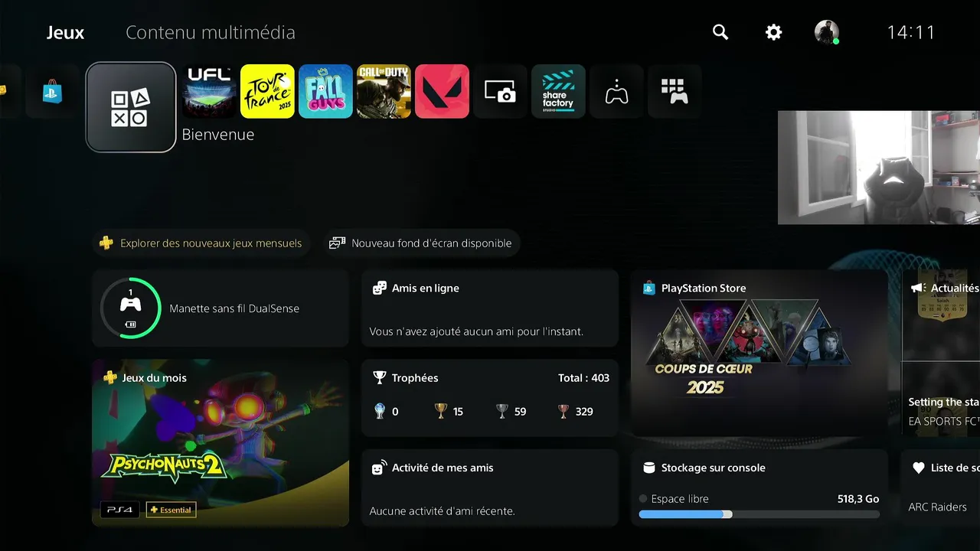Screen dimensions: 980x551
Task: Click the 14:11 clock
Action: point(911,32)
